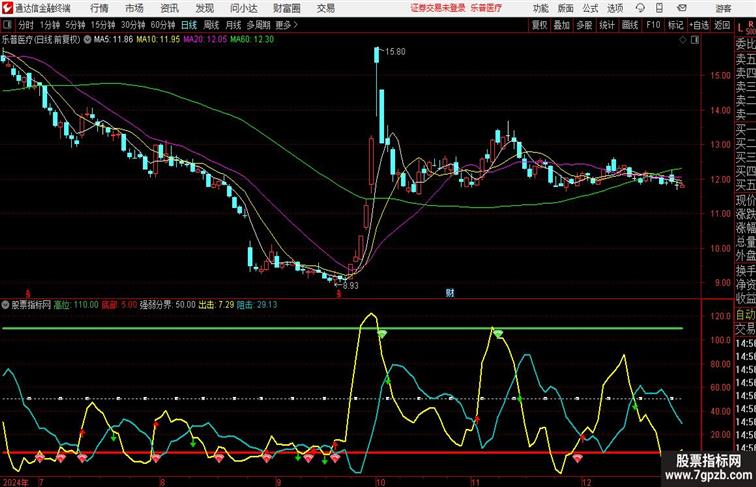756x487 pixels.
Task: Toggle the side panel icon at chart top right
Action: coord(695,40)
